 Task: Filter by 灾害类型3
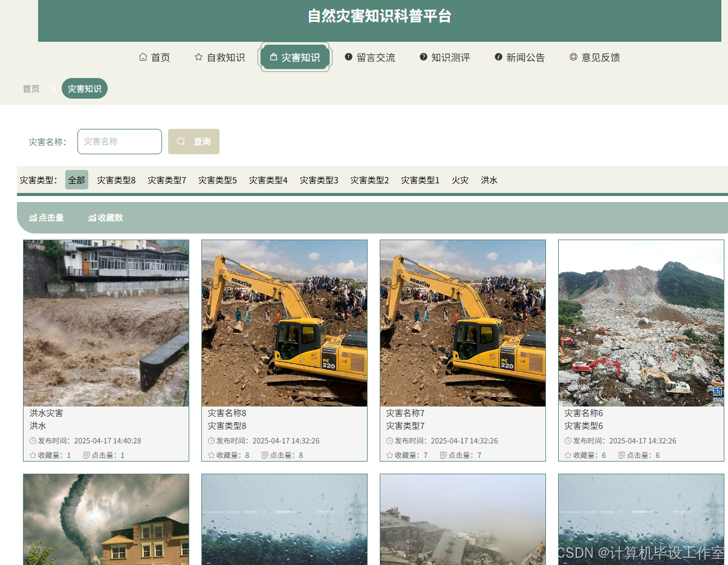click(x=319, y=180)
